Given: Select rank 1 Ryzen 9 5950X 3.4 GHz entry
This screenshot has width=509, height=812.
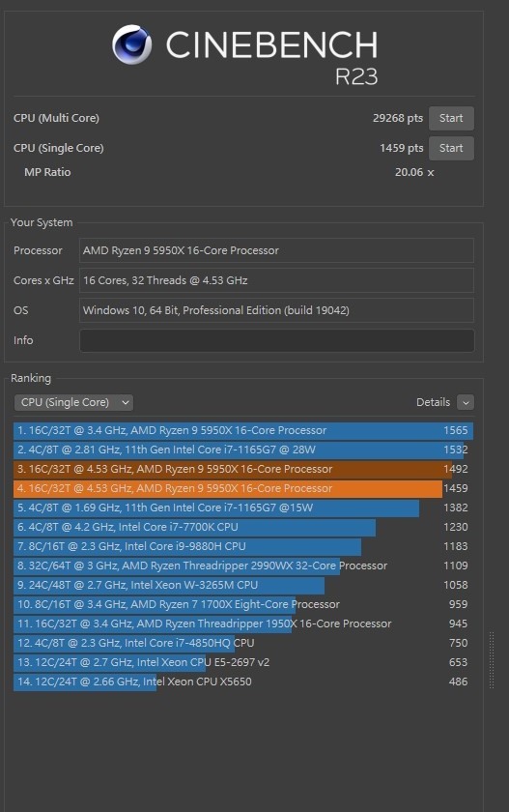Looking at the screenshot, I should tap(243, 431).
